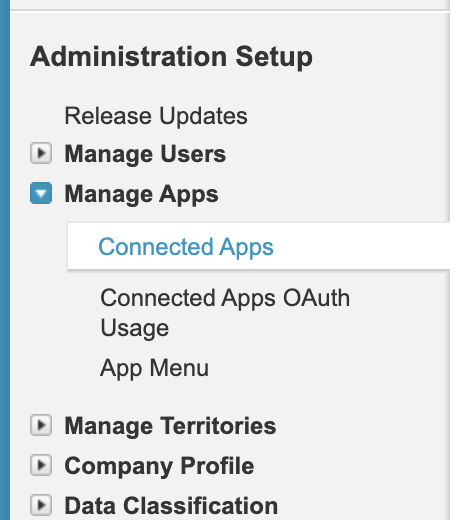This screenshot has width=464, height=520.
Task: Click the Manage Apps label
Action: click(x=141, y=194)
